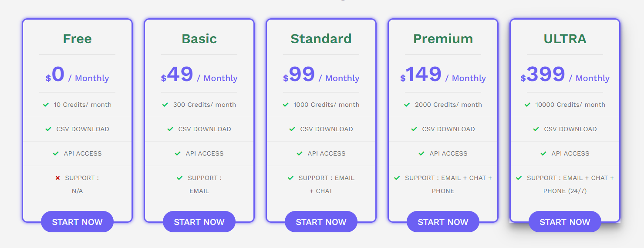Select the Premium plan title
This screenshot has width=644, height=248.
point(443,39)
